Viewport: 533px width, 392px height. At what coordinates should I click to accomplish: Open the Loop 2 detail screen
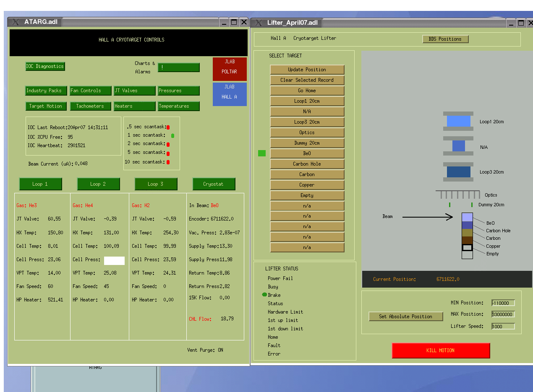[x=99, y=184]
